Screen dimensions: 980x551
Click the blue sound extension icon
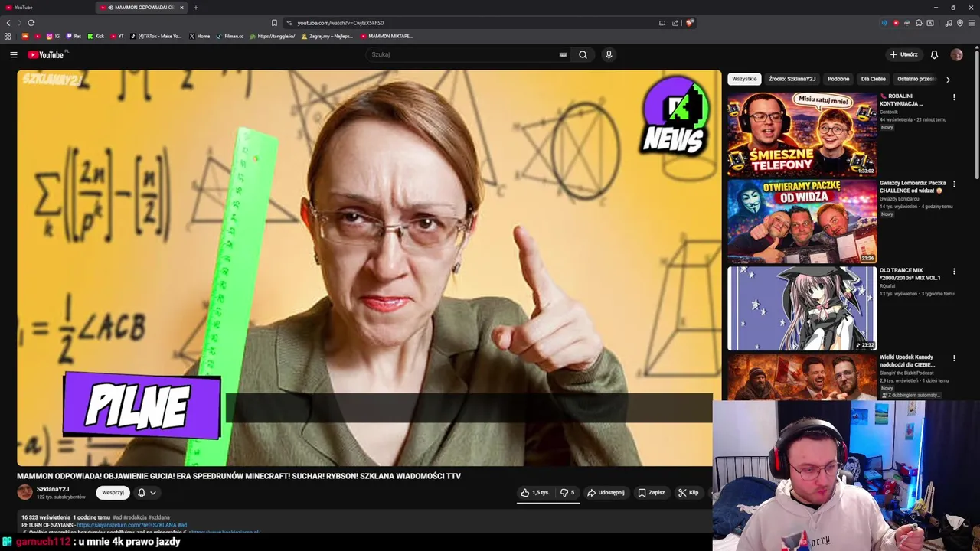(x=884, y=23)
